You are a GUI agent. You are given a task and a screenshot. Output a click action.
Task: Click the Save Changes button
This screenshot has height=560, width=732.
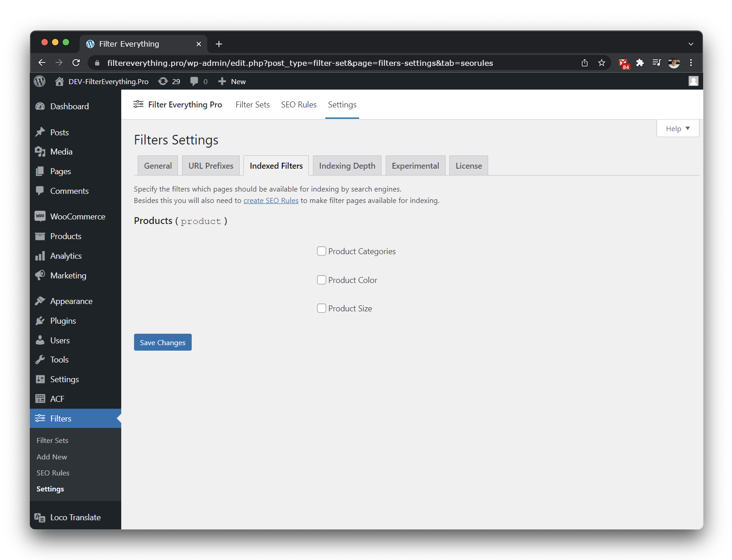pos(162,342)
